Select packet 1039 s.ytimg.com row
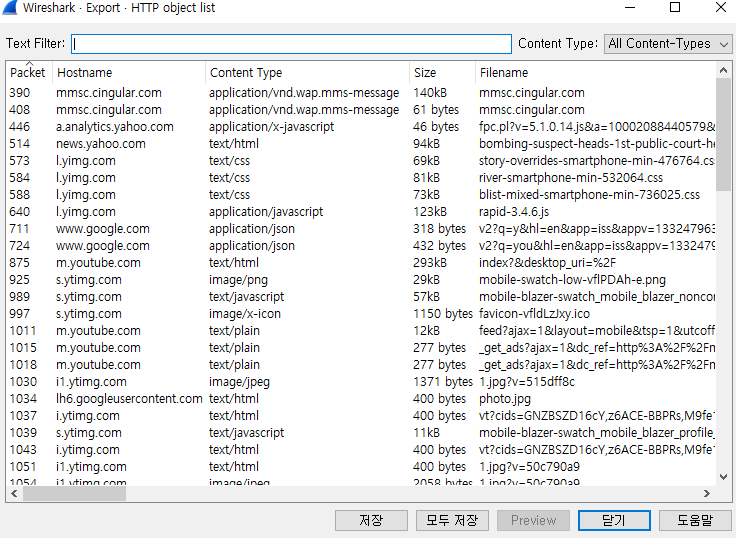This screenshot has height=538, width=736. pos(361,433)
